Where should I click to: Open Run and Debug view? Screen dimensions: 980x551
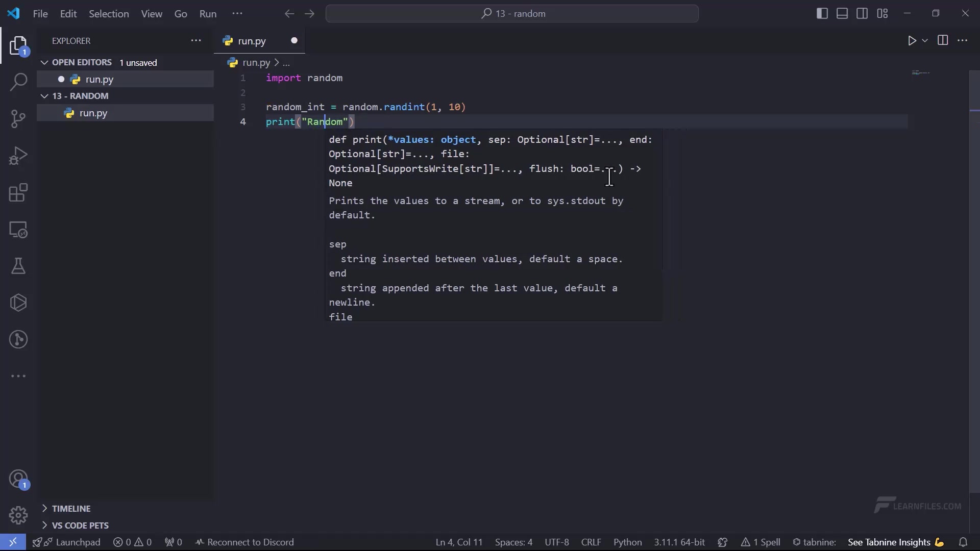(x=18, y=156)
